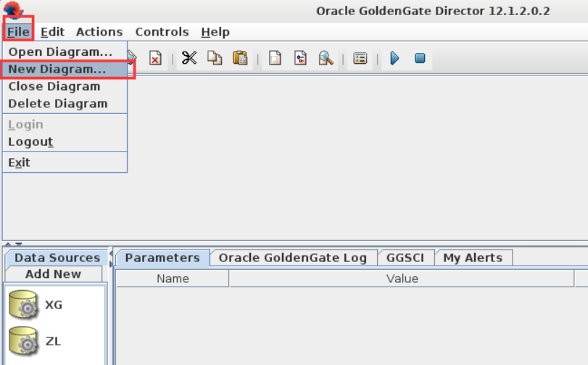
Task: Select the XG data source icon
Action: pyautogui.click(x=23, y=305)
